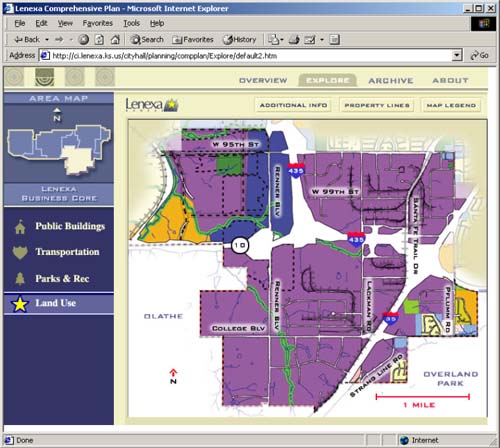Viewport: 500px width, 448px height.
Task: Click the Land Use star icon
Action: pos(20,304)
